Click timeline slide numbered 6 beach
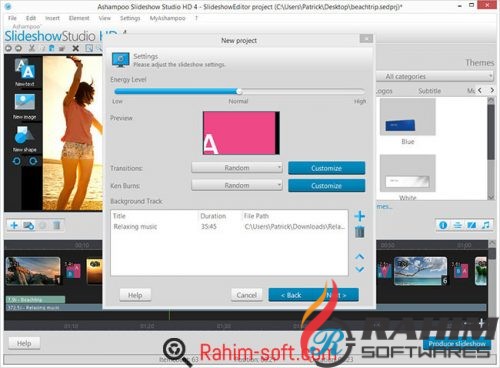500x368 pixels. tap(420, 271)
